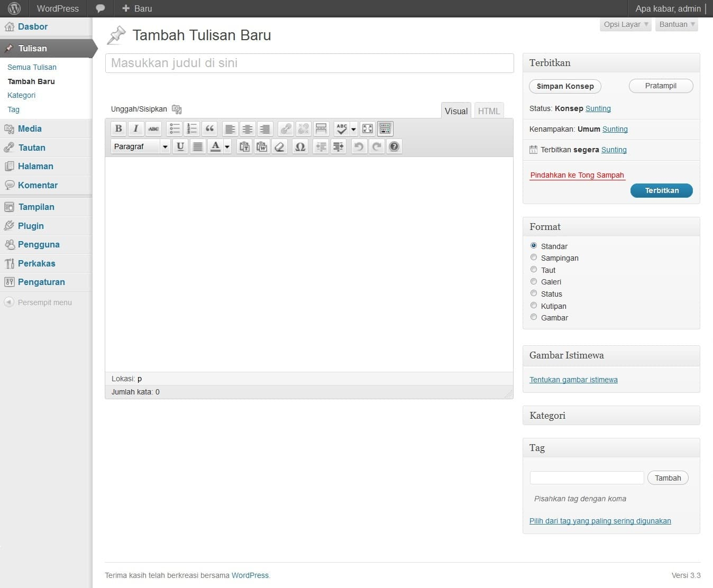Expand the Opsi Layar panel
The height and width of the screenshot is (588, 713).
(x=626, y=24)
